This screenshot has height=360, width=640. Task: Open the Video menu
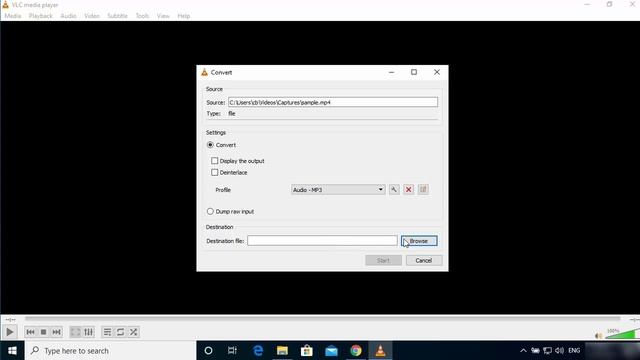click(92, 16)
